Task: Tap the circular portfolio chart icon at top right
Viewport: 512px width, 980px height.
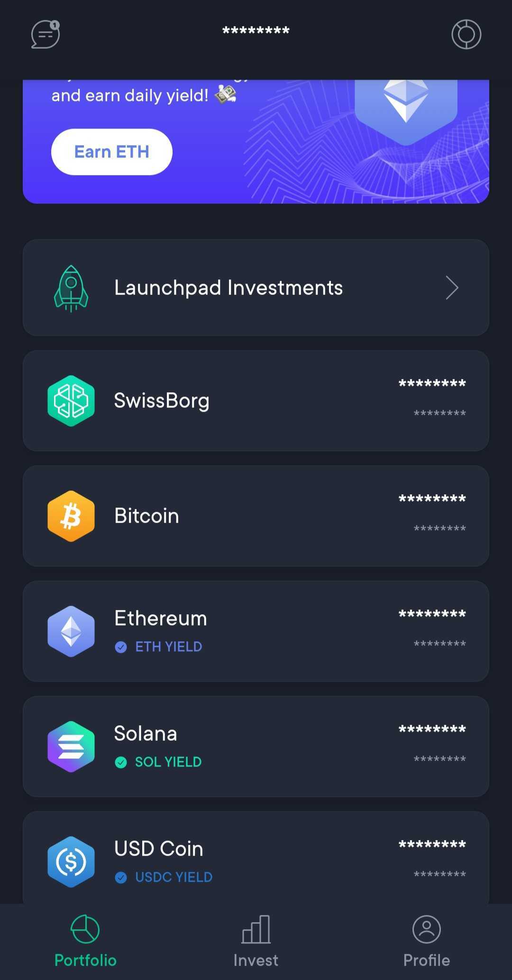Action: click(x=466, y=34)
